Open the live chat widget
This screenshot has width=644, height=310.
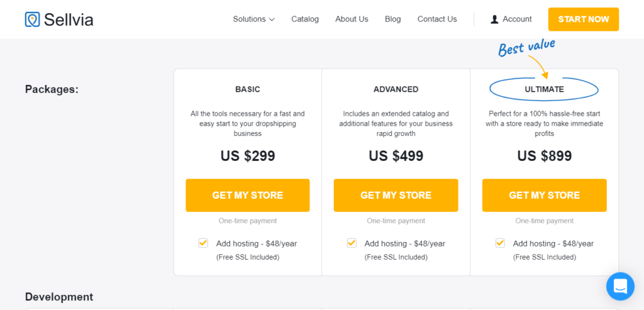pos(620,286)
